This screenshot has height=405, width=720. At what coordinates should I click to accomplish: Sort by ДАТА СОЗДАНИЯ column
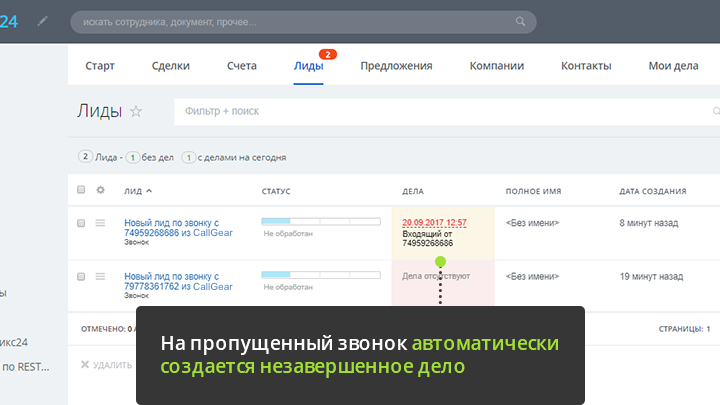[x=652, y=190]
